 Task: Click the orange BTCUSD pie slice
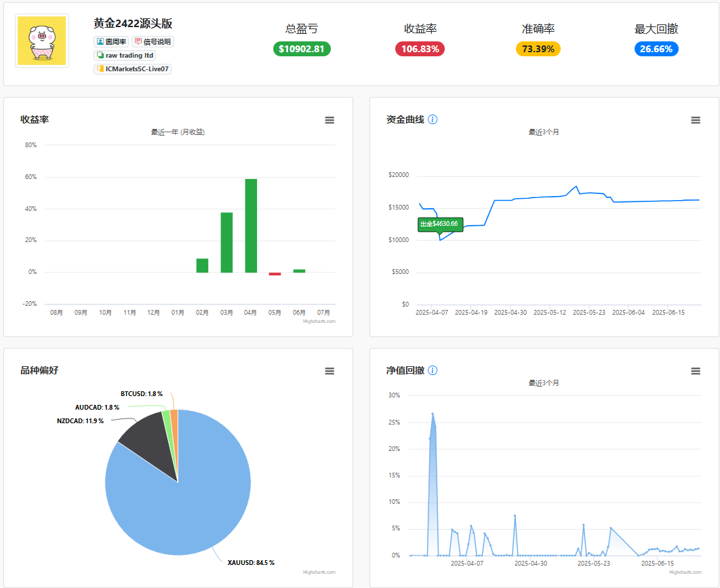(x=174, y=425)
